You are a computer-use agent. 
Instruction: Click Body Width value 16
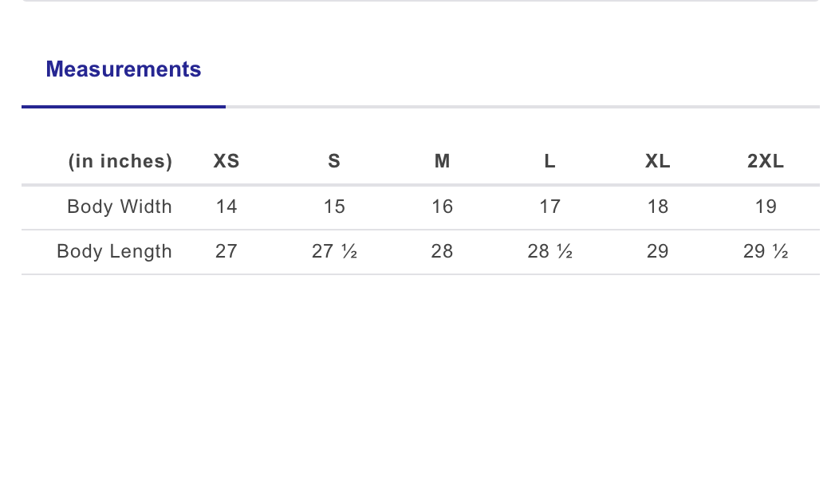click(x=442, y=207)
